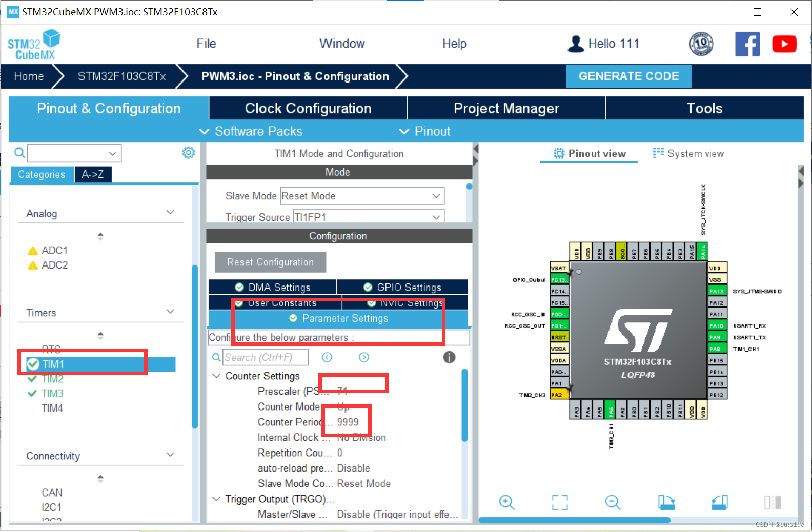Open the Slave Mode dropdown
812x532 pixels.
coord(362,196)
